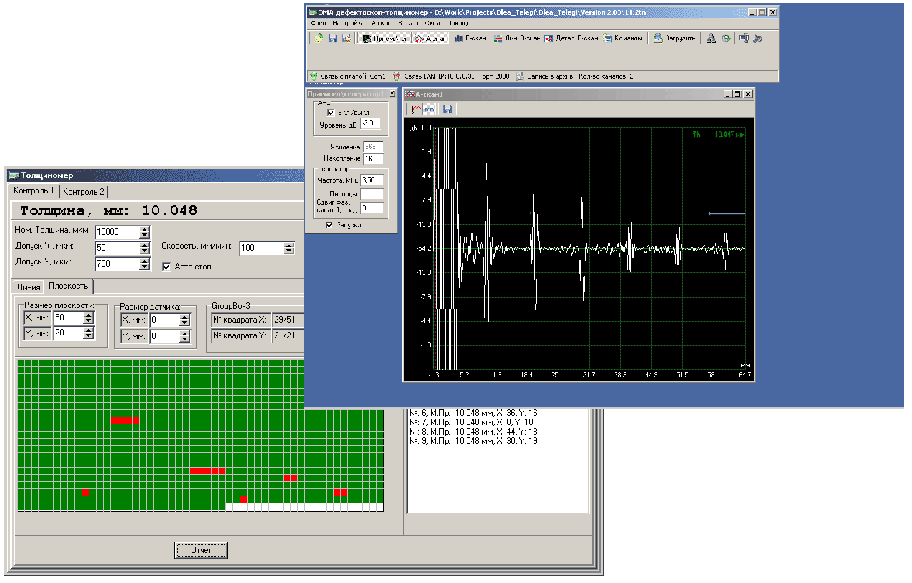Viewport: 912px width, 583px height.
Task: Click the blue gate line in А-скан plot
Action: point(726,214)
